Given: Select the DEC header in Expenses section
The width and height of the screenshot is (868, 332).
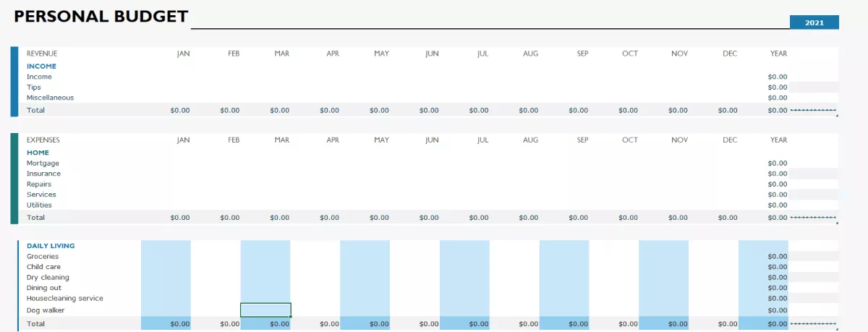Looking at the screenshot, I should [x=730, y=140].
